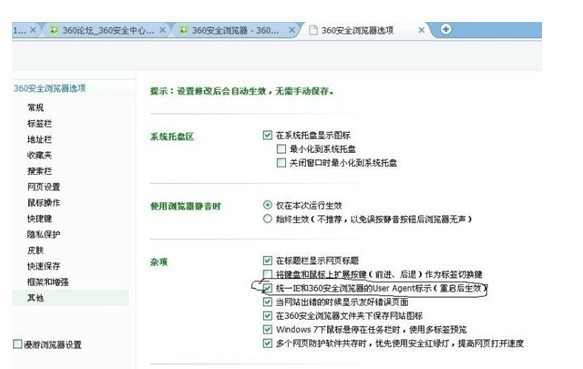This screenshot has height=369, width=583.
Task: Uncheck 当网站出错的时候显示友好错误页面
Action: tap(267, 302)
